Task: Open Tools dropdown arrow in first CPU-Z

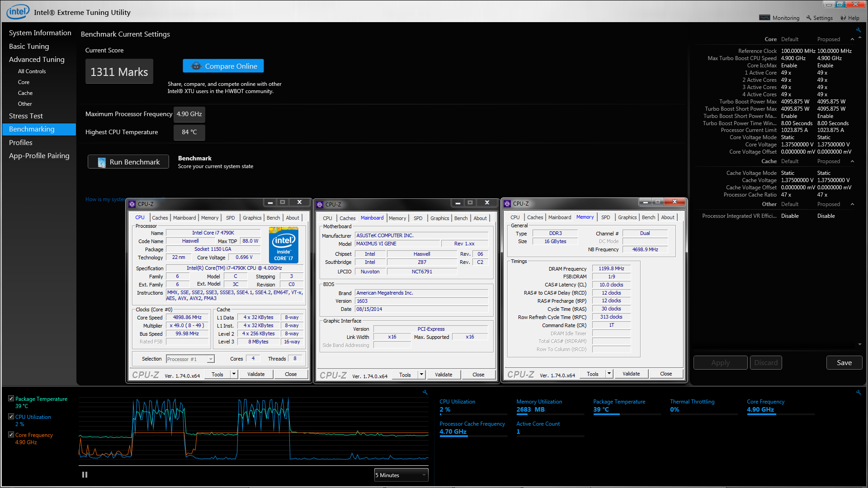Action: point(234,374)
